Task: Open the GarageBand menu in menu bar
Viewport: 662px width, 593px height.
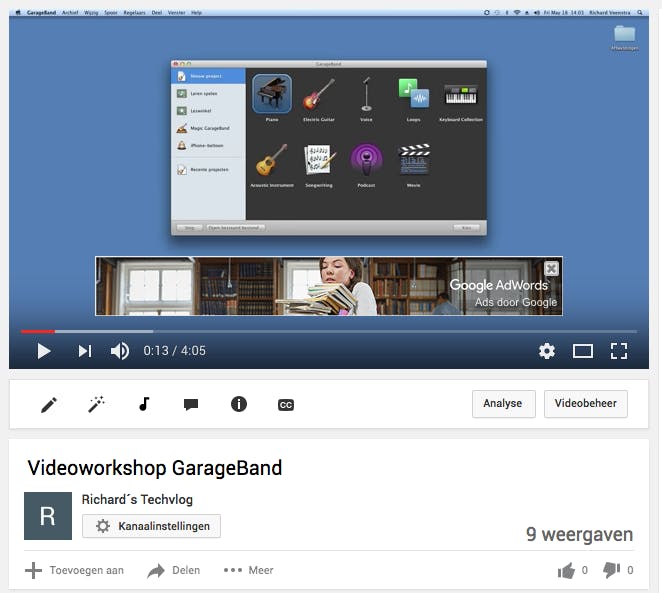Action: point(41,13)
